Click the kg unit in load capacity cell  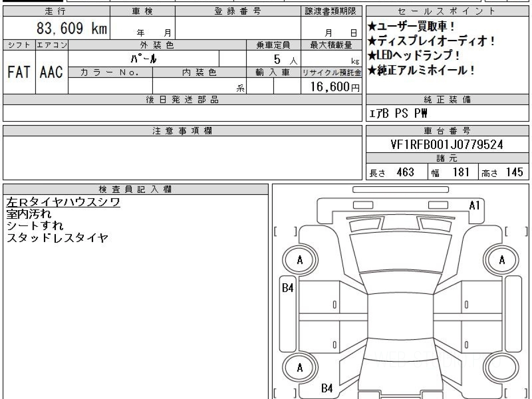tap(355, 61)
